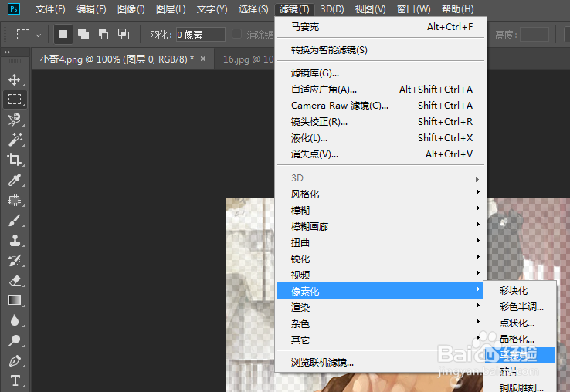Select the Patch healing tool

pyautogui.click(x=15, y=200)
